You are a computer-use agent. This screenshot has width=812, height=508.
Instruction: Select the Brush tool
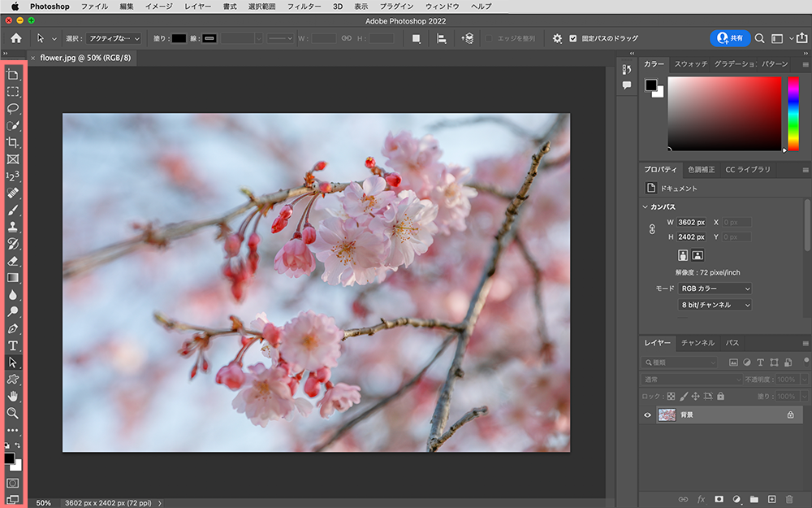(x=13, y=210)
